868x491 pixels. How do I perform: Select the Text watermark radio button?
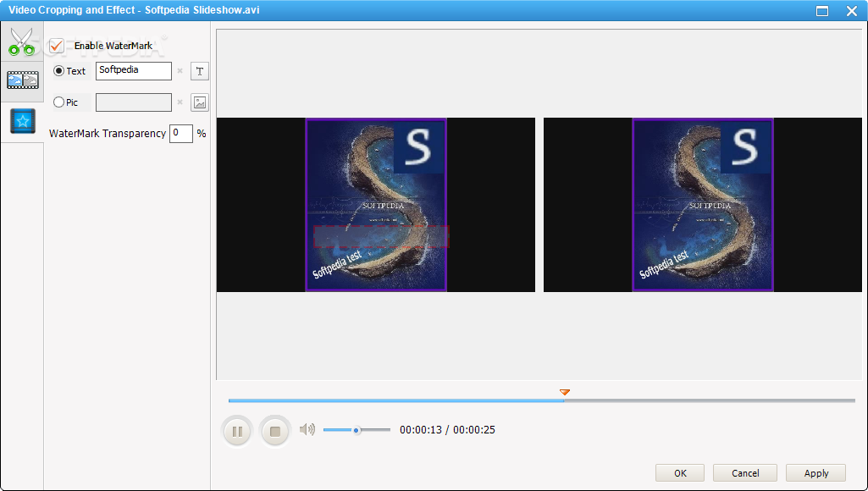(x=58, y=71)
